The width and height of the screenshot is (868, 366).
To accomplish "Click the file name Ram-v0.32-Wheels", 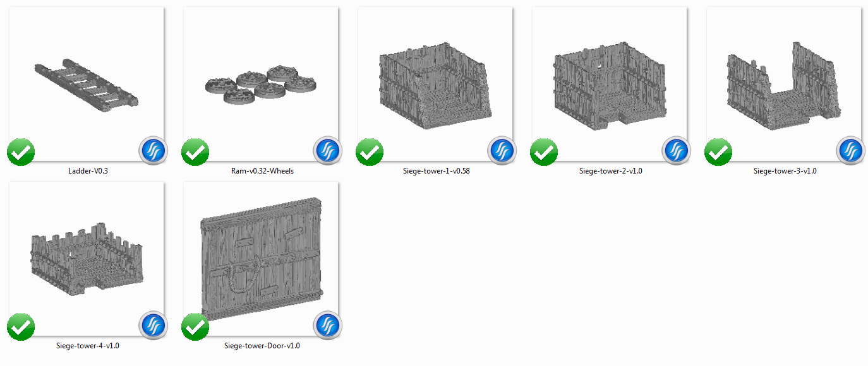I will pos(262,171).
